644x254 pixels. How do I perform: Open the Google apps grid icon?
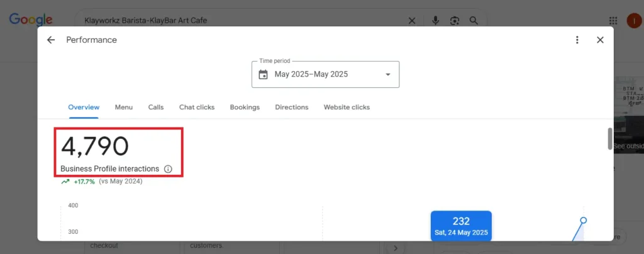click(613, 21)
